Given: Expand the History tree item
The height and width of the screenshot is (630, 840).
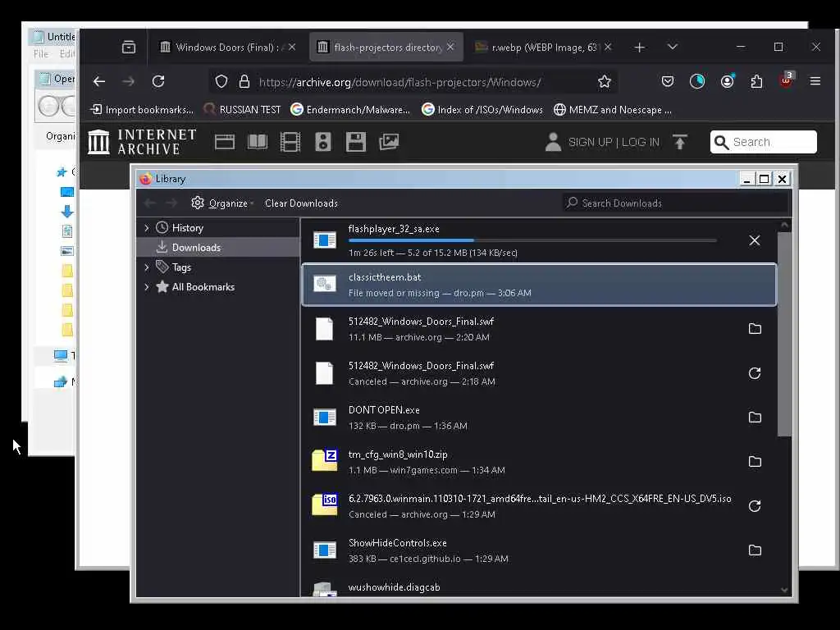Looking at the screenshot, I should tap(147, 228).
